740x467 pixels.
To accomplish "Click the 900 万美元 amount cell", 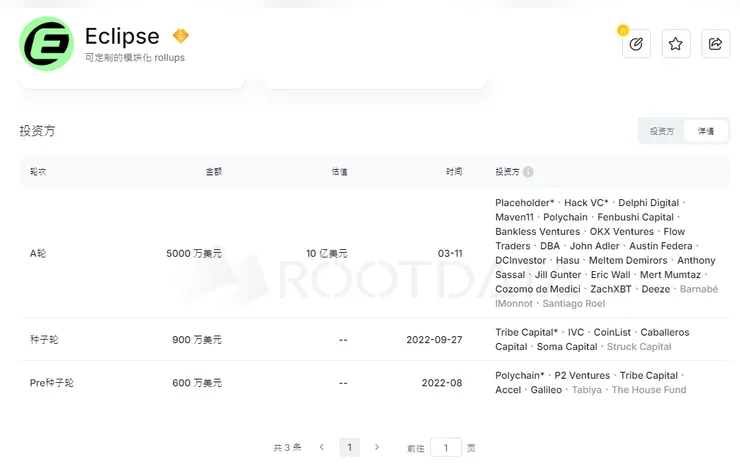I will coord(197,340).
